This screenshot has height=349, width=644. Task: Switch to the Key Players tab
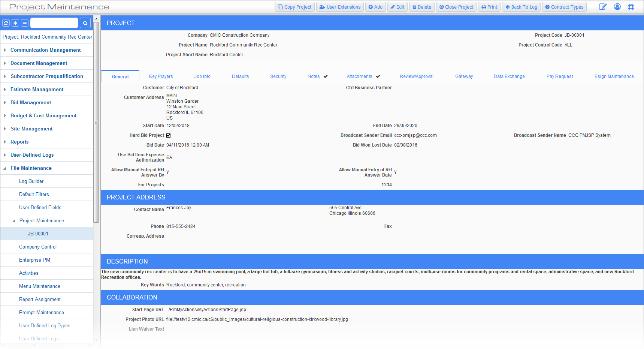point(161,76)
